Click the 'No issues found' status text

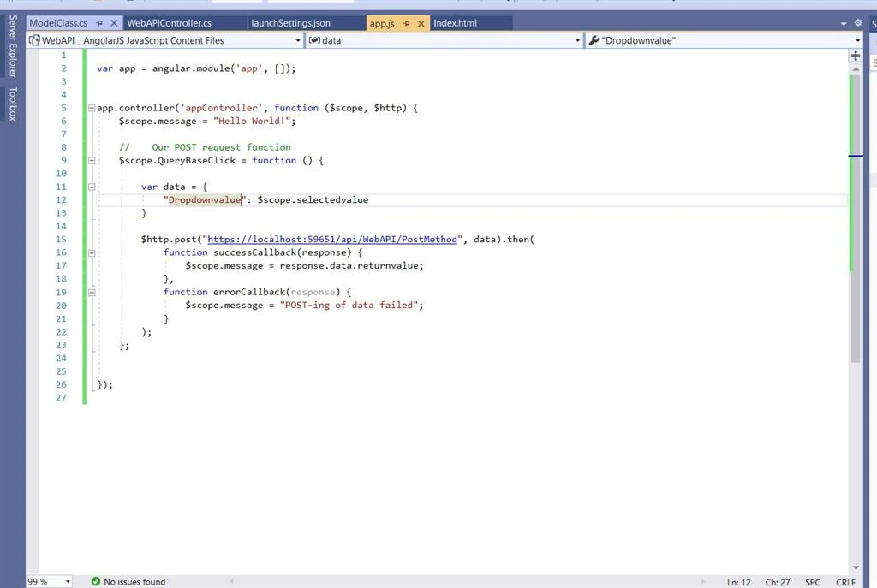[134, 582]
